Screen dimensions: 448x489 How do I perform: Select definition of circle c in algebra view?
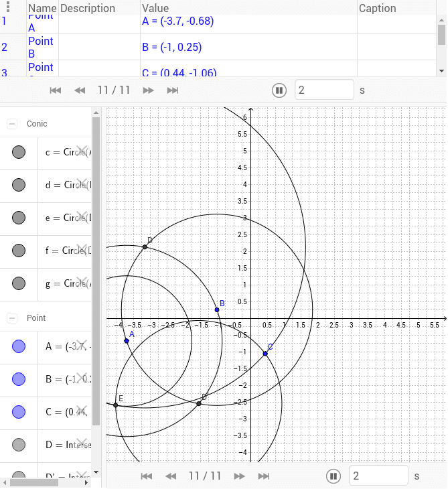click(68, 152)
